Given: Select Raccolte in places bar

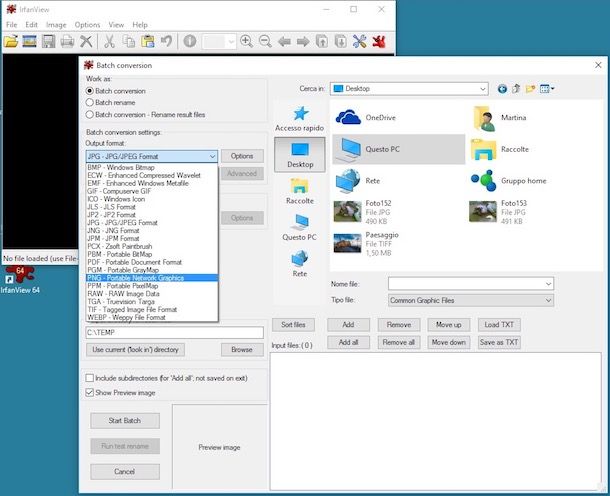Looking at the screenshot, I should tap(300, 191).
